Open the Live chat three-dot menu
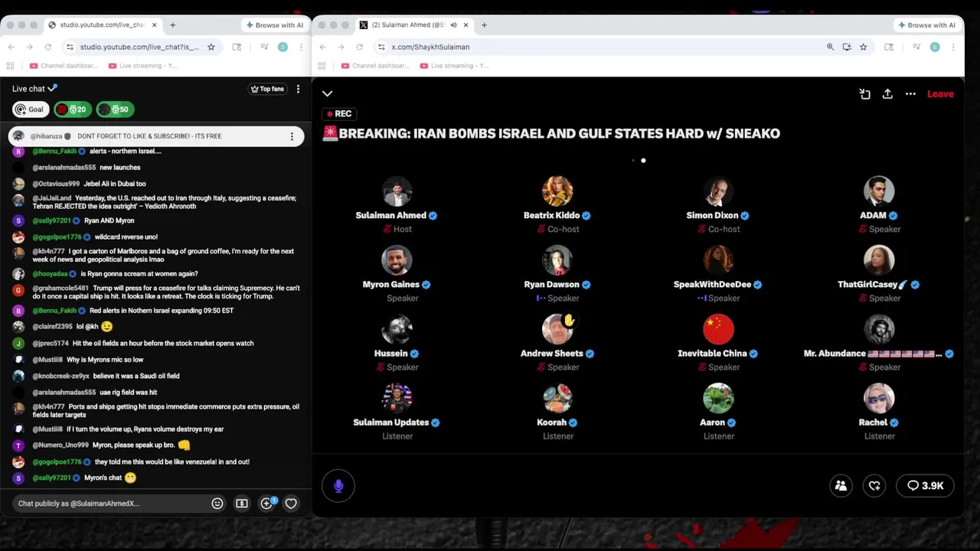The width and height of the screenshot is (980, 551). point(298,89)
